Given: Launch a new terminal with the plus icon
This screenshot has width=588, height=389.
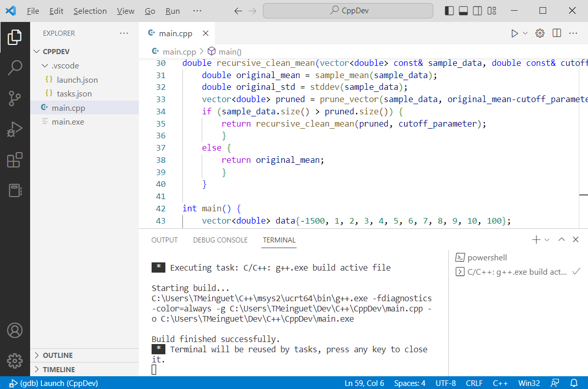Looking at the screenshot, I should click(535, 239).
